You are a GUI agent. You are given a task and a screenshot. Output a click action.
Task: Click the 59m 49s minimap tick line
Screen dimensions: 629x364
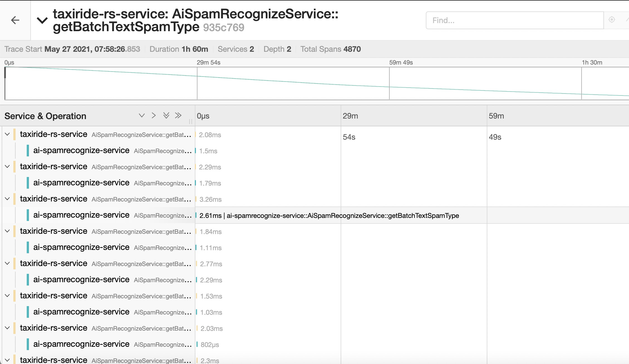point(389,83)
